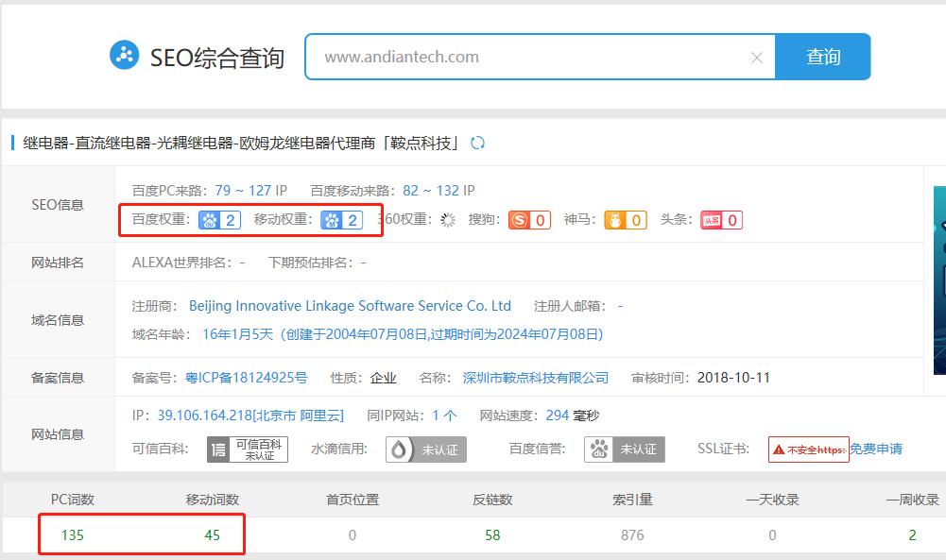Refresh the site title with the reload icon
This screenshot has width=946, height=560.
tap(478, 143)
